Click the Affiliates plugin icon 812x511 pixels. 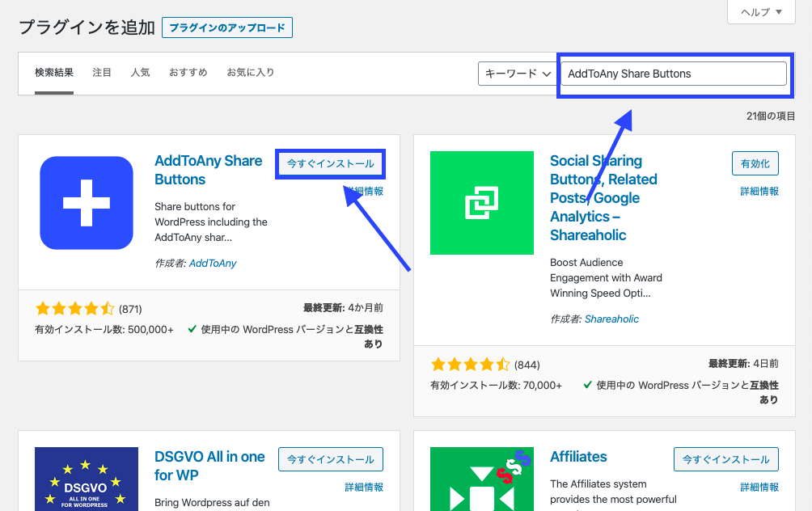click(481, 479)
